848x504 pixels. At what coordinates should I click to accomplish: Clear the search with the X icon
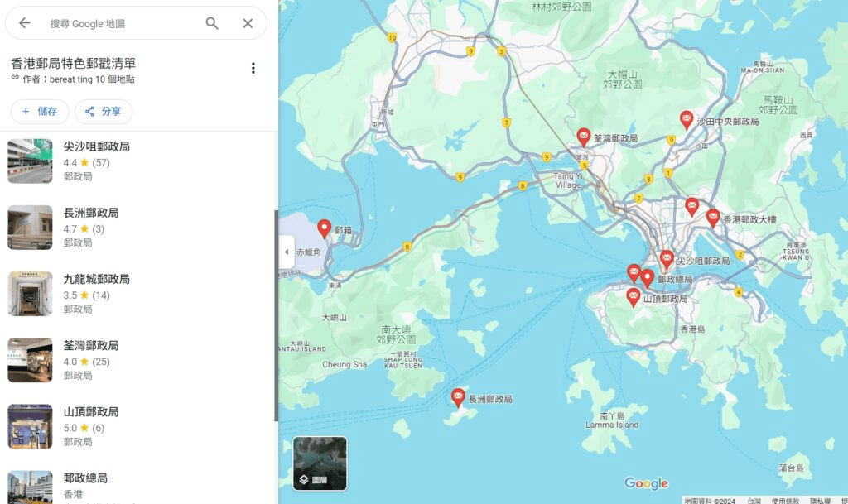(x=248, y=23)
